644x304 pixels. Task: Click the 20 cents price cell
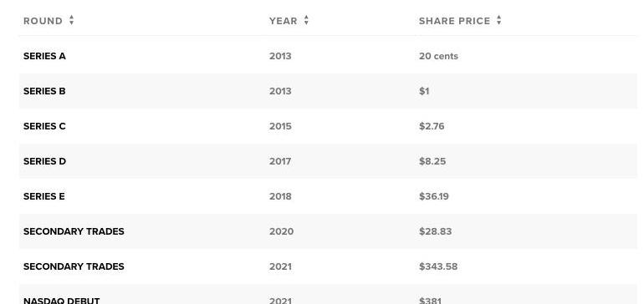click(x=438, y=56)
